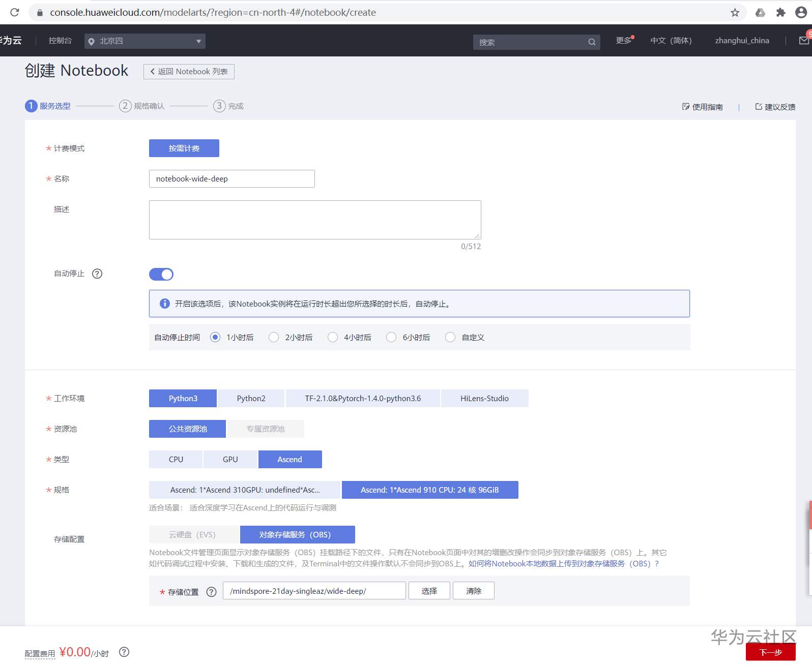Select the Python3 work environment
This screenshot has height=665, width=812.
tap(183, 398)
